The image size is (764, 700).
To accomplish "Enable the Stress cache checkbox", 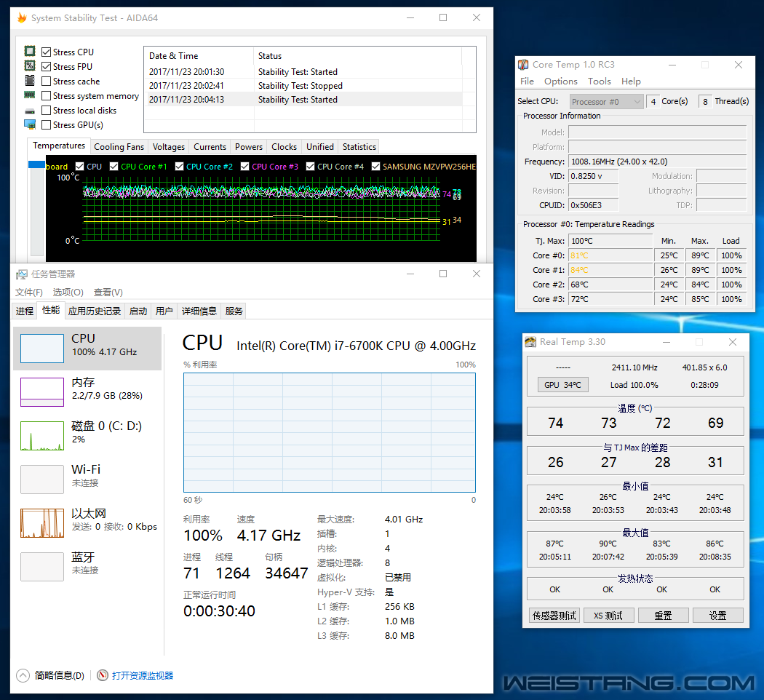I will click(x=47, y=81).
